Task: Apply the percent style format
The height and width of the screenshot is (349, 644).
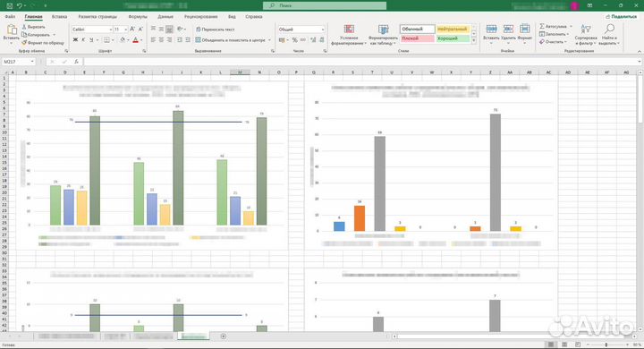Action: pyautogui.click(x=294, y=40)
